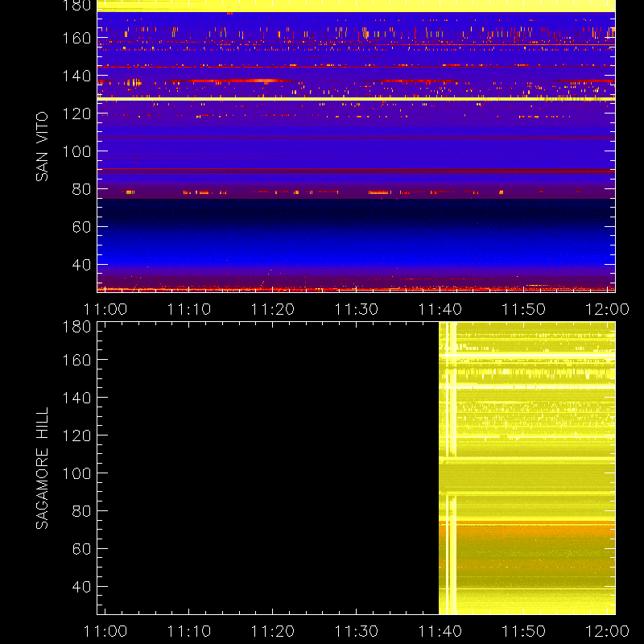The width and height of the screenshot is (644, 644).
Task: Click the SAGAMORE HILL axis label
Action: point(42,469)
